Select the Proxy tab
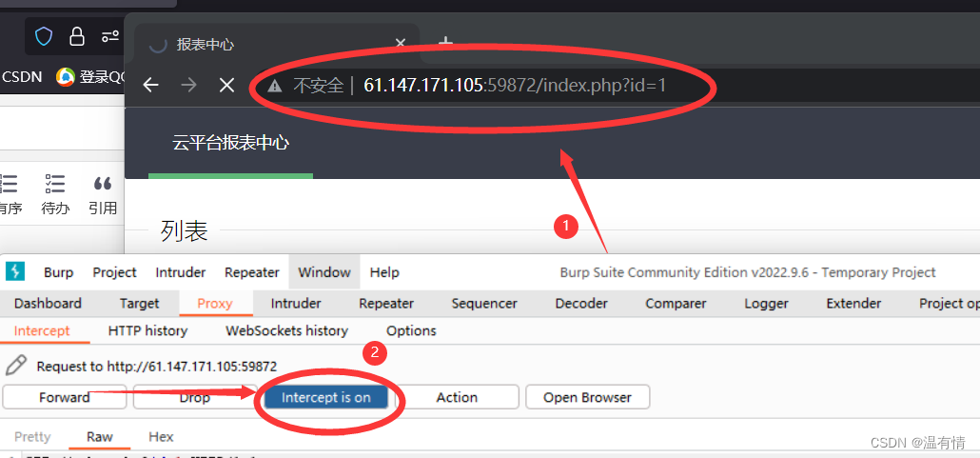The height and width of the screenshot is (458, 980). coord(215,304)
